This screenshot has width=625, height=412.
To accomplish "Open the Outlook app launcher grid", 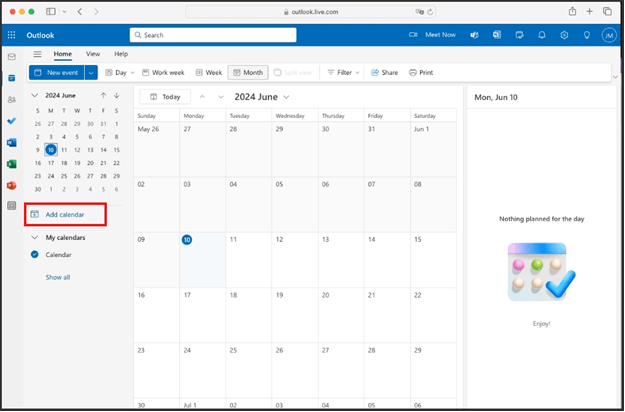I will (x=12, y=35).
